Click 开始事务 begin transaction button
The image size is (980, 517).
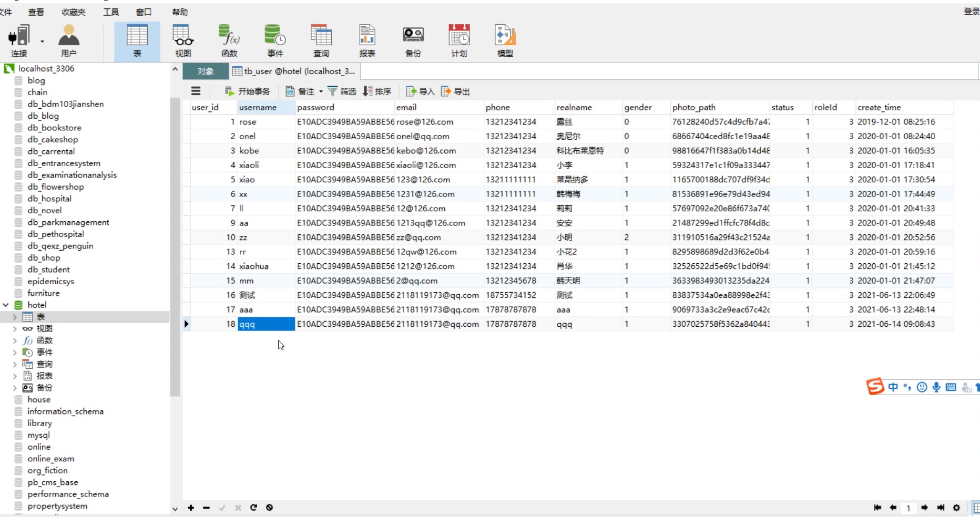point(247,91)
